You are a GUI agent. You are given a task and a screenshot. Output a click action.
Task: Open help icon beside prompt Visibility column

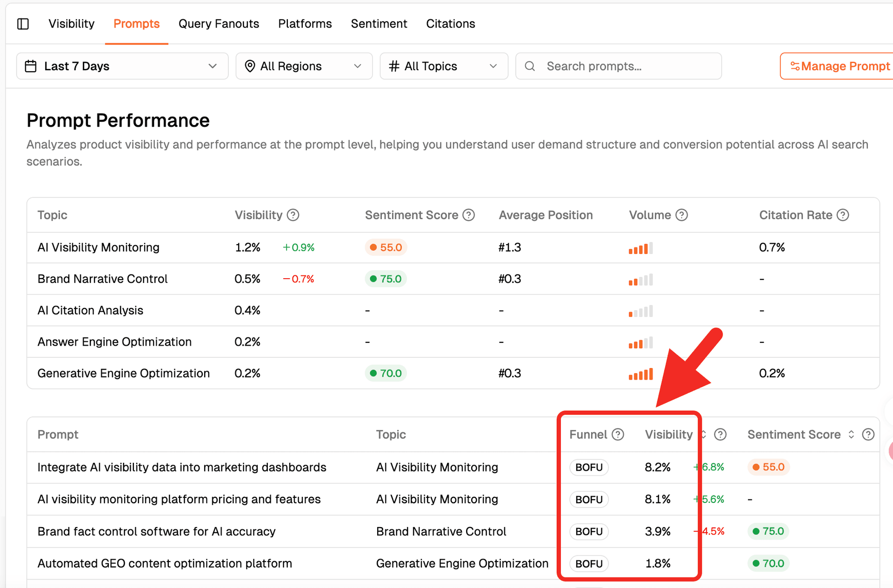pos(720,434)
